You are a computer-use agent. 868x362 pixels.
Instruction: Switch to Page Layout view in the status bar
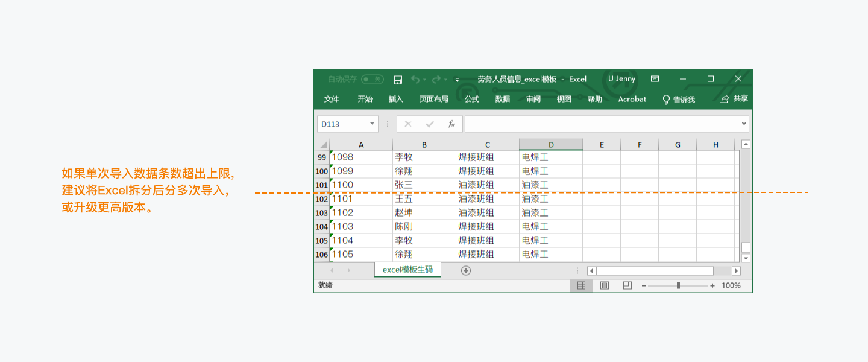[x=605, y=285]
